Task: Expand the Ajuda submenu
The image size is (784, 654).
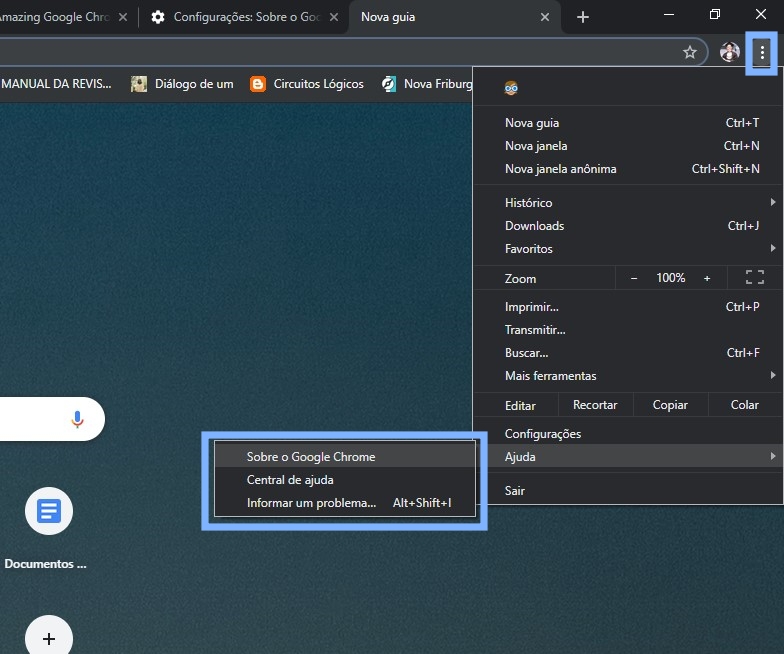Action: pyautogui.click(x=628, y=456)
